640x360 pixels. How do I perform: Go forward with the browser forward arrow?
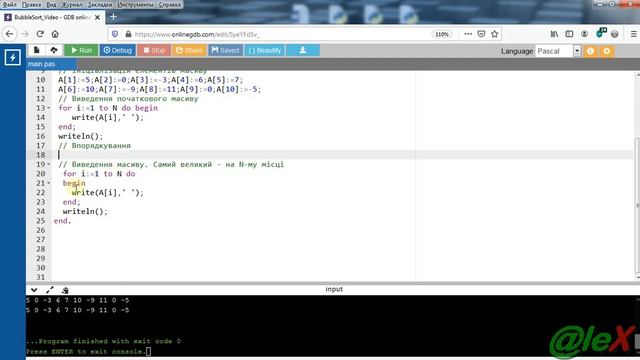[x=25, y=34]
